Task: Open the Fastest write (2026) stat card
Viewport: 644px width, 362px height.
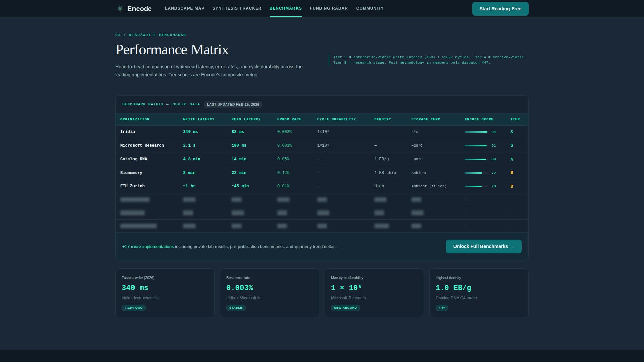Action: 165,293
